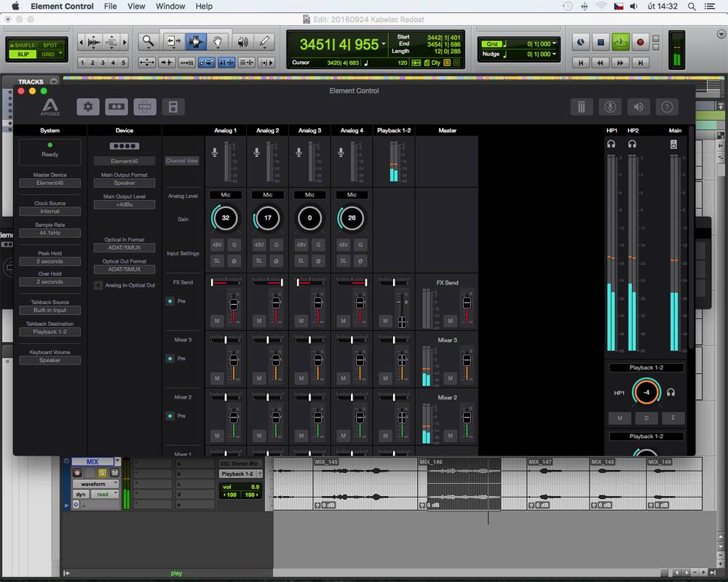Open the Sample Rate dropdown showing 44.1kHz
728x582 pixels.
point(50,233)
